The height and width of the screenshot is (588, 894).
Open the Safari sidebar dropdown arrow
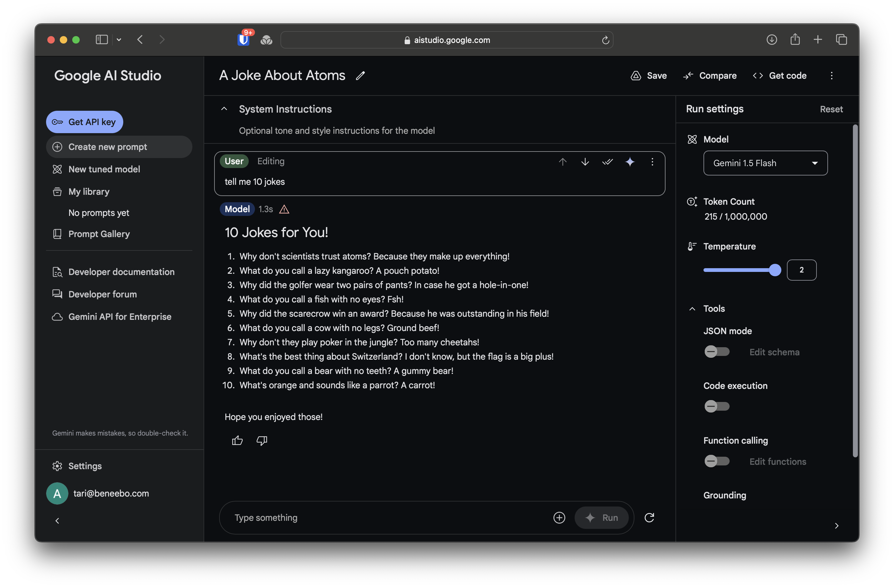point(119,40)
